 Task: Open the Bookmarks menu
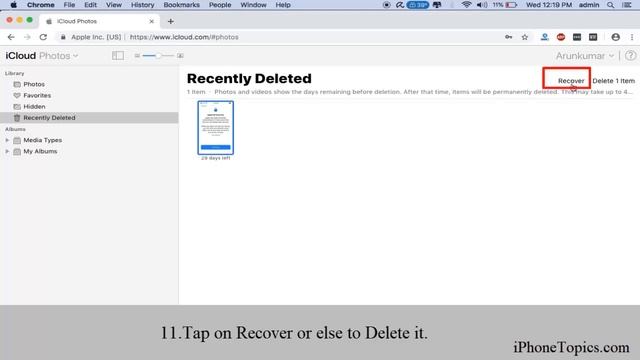pos(182,5)
